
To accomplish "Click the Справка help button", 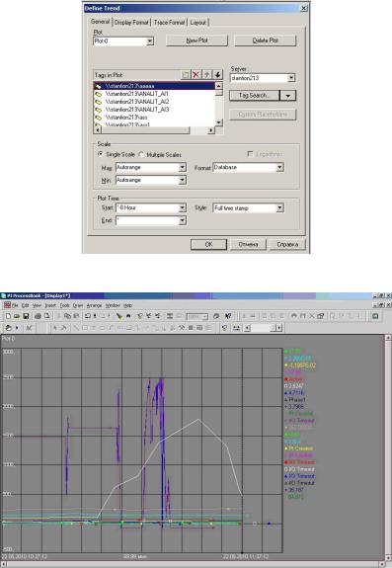I will click(x=287, y=245).
